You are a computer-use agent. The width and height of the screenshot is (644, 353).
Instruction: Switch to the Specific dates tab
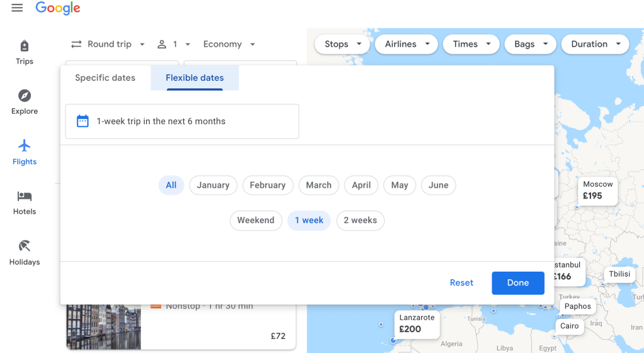[x=105, y=78]
